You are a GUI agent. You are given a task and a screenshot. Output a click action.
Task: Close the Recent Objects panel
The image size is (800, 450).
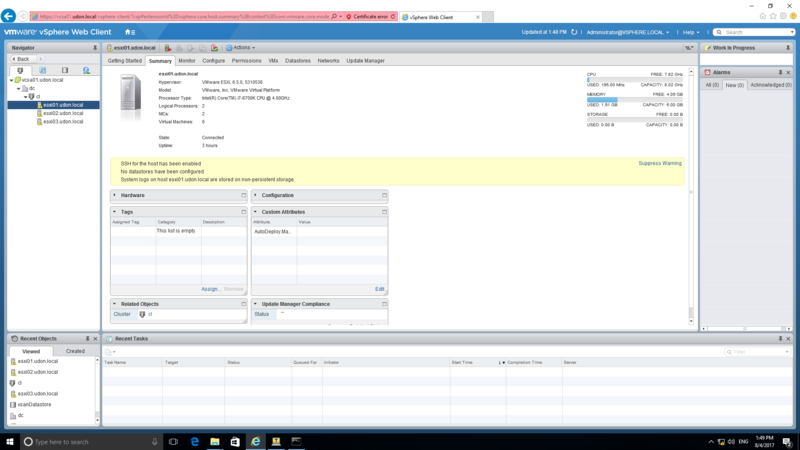pos(95,339)
